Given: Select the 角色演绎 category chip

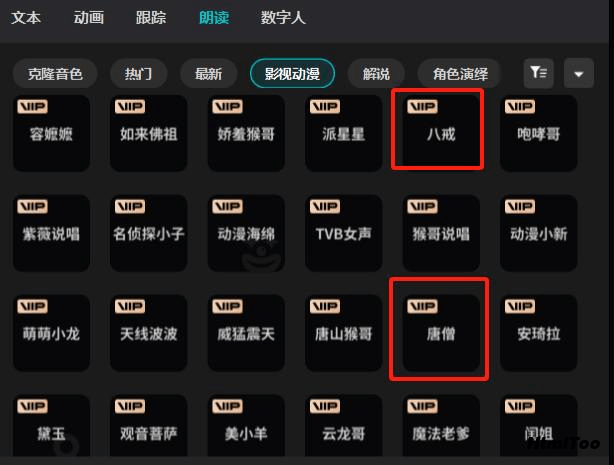Looking at the screenshot, I should coord(460,74).
